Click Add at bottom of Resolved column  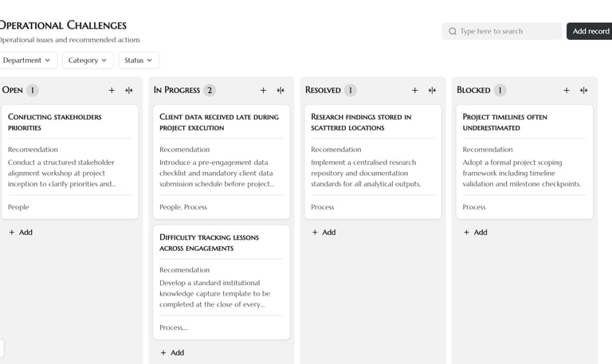324,233
